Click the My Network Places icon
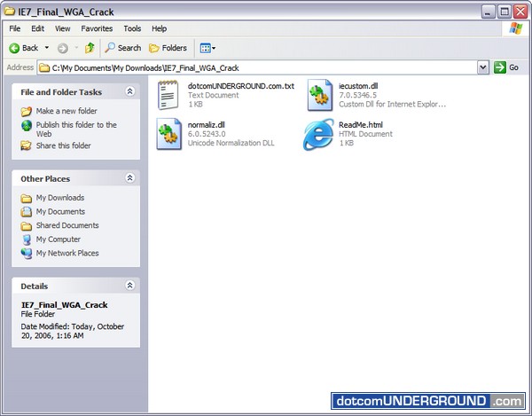The width and height of the screenshot is (532, 416). tap(27, 254)
